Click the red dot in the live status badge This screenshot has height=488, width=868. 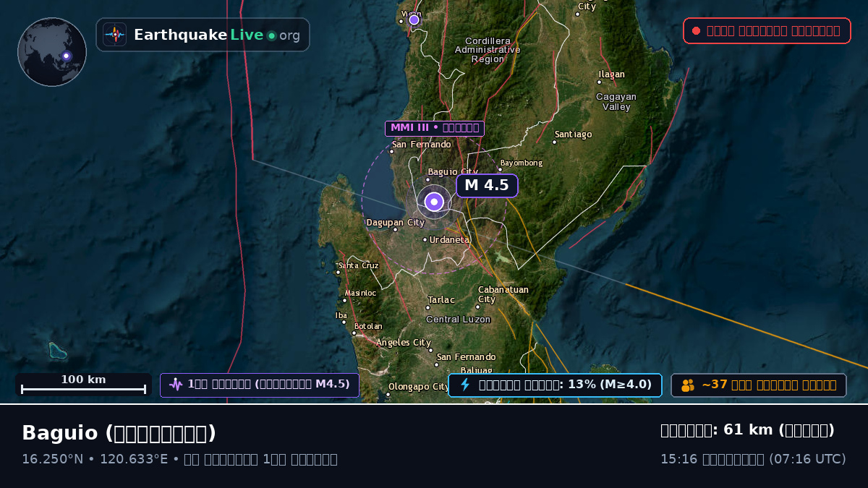pos(697,30)
